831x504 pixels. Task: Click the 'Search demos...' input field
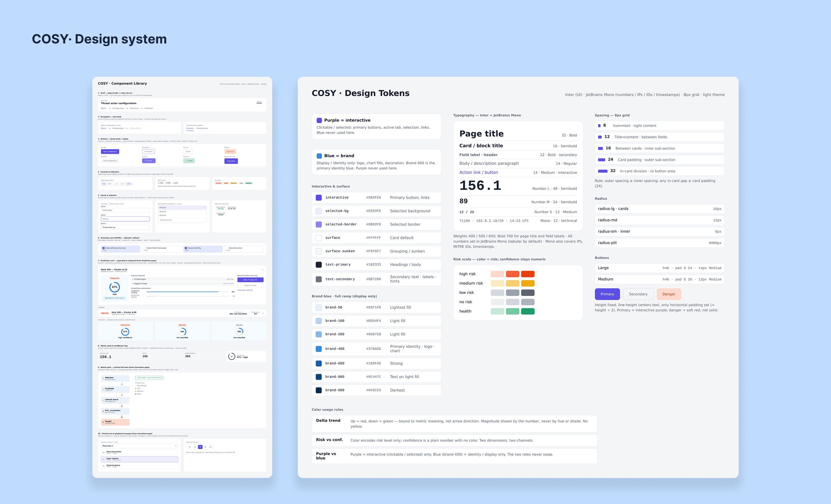coord(182,220)
